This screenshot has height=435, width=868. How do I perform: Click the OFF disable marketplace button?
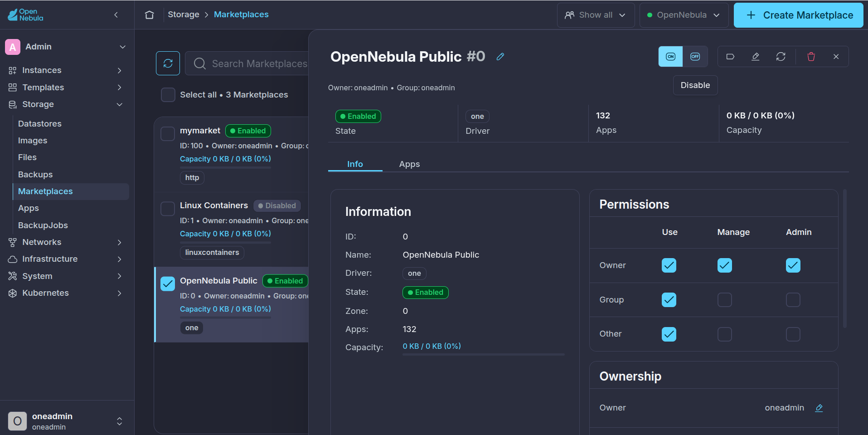coord(695,57)
